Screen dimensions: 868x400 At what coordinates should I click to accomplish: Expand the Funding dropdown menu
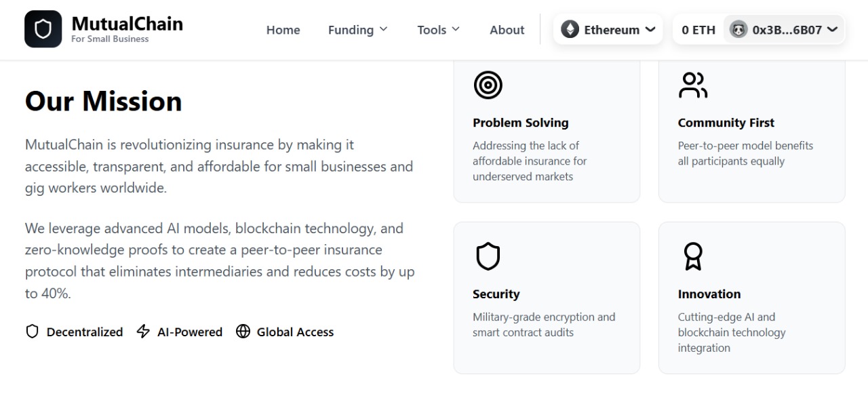357,30
